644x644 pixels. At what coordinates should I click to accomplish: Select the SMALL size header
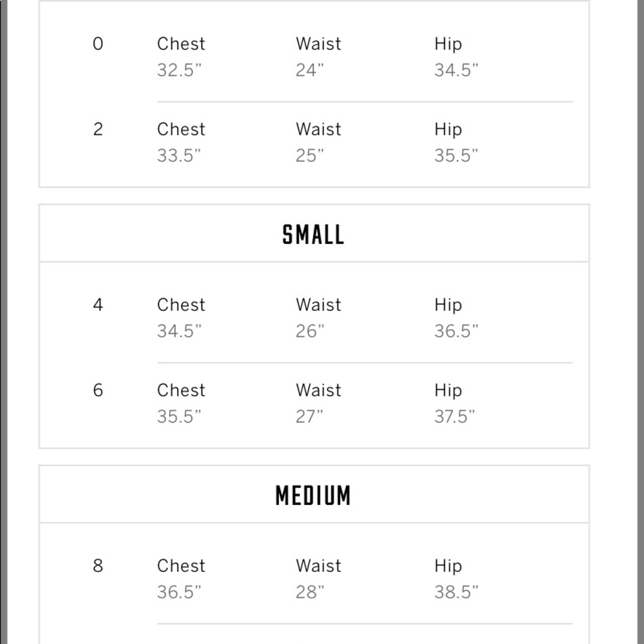(314, 235)
